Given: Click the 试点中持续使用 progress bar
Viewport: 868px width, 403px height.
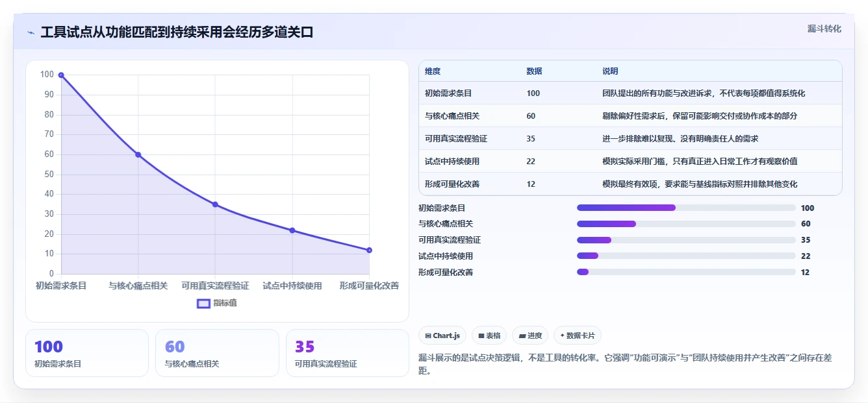Looking at the screenshot, I should 686,256.
